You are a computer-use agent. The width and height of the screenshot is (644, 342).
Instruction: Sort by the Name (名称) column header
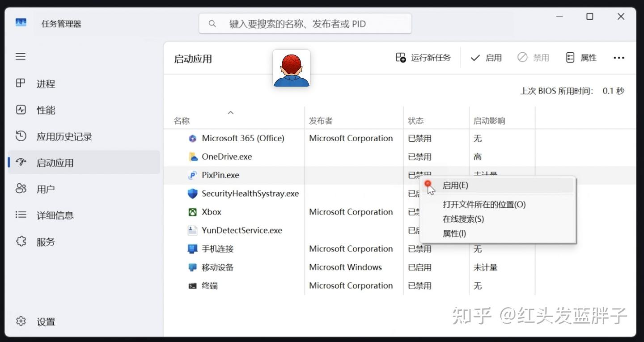(x=182, y=121)
